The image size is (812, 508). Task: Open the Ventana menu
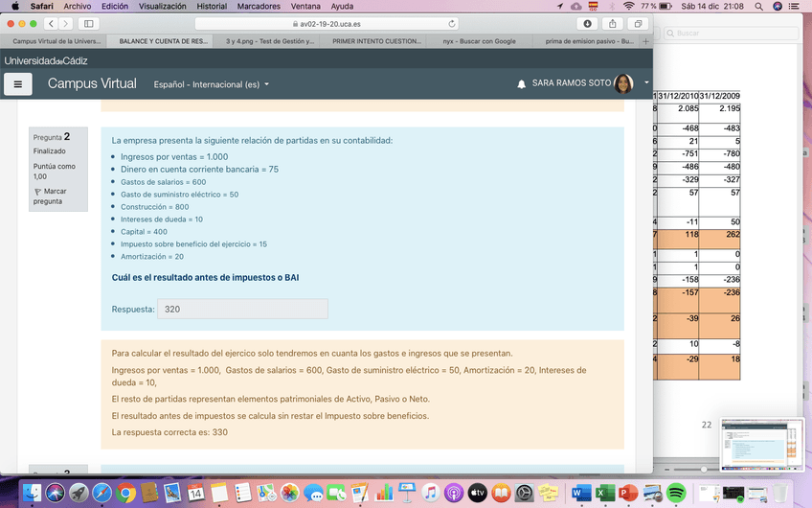(x=305, y=6)
